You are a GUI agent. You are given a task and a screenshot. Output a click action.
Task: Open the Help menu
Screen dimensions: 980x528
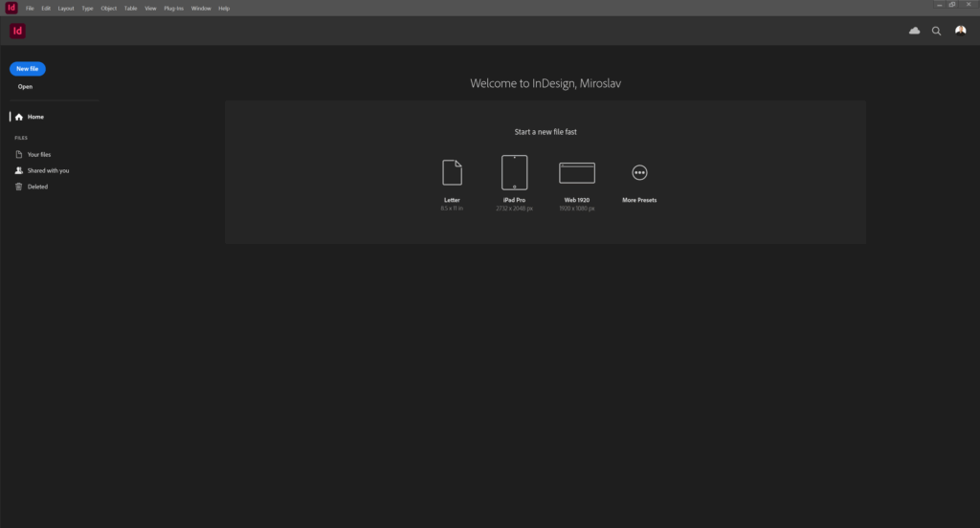pyautogui.click(x=224, y=8)
